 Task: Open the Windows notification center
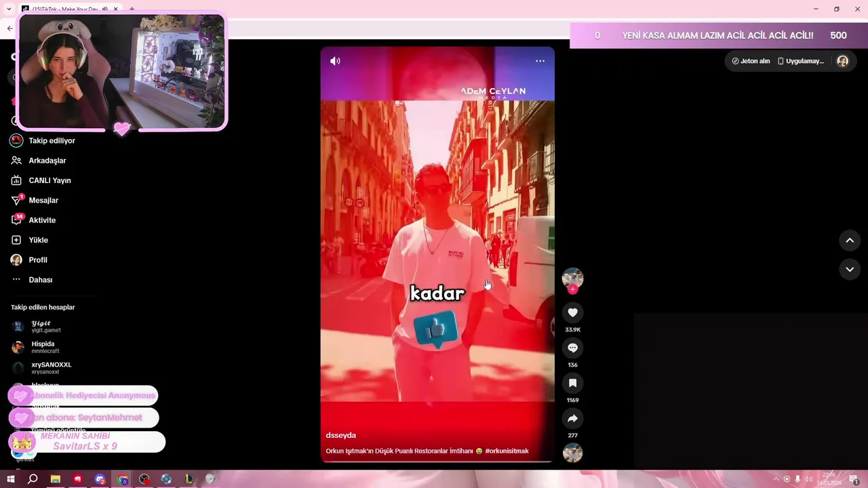[x=855, y=480]
